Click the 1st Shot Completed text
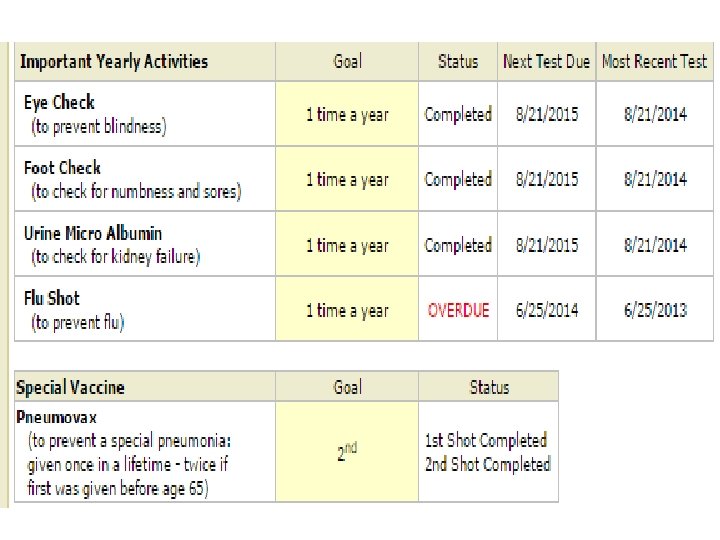This screenshot has width=720, height=540. coord(486,440)
